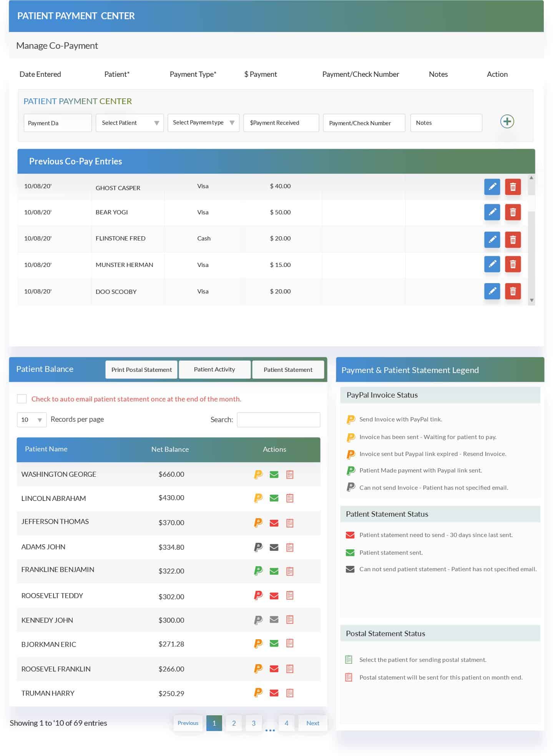Image resolution: width=553 pixels, height=756 pixels.
Task: Click red envelope for ROOSEVEL FRANKLIN
Action: (x=274, y=669)
